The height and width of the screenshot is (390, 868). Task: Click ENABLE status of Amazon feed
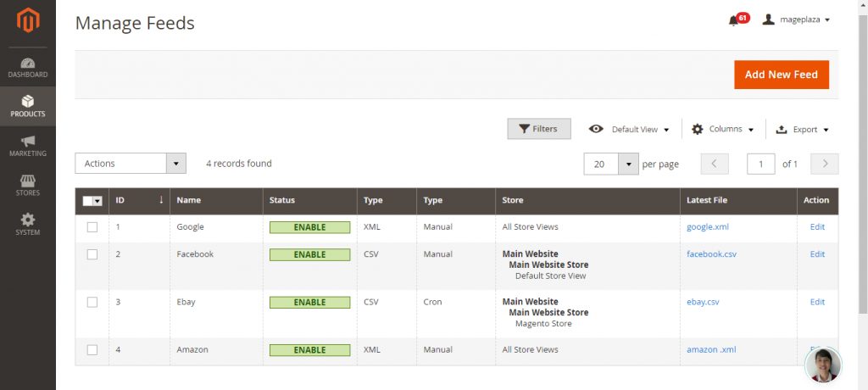310,350
